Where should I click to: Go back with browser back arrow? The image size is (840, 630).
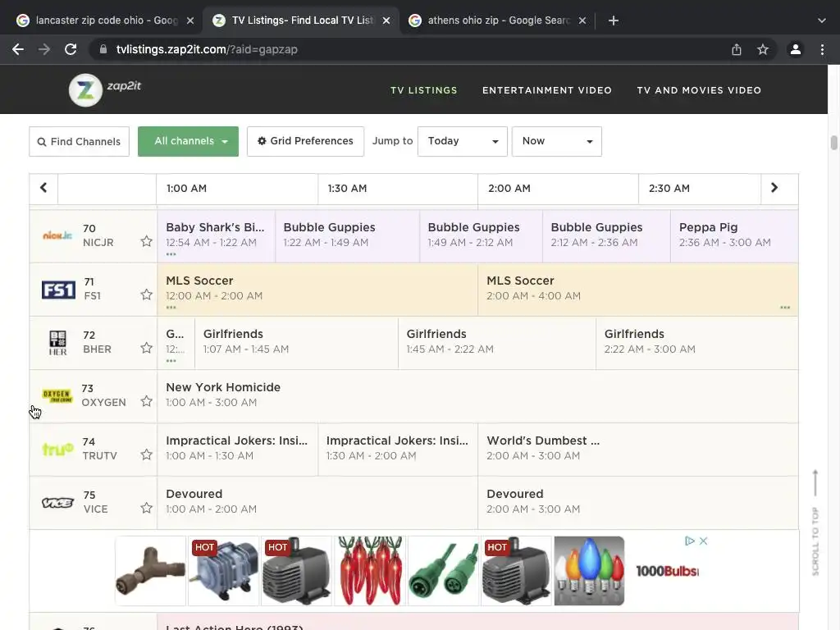(18, 49)
